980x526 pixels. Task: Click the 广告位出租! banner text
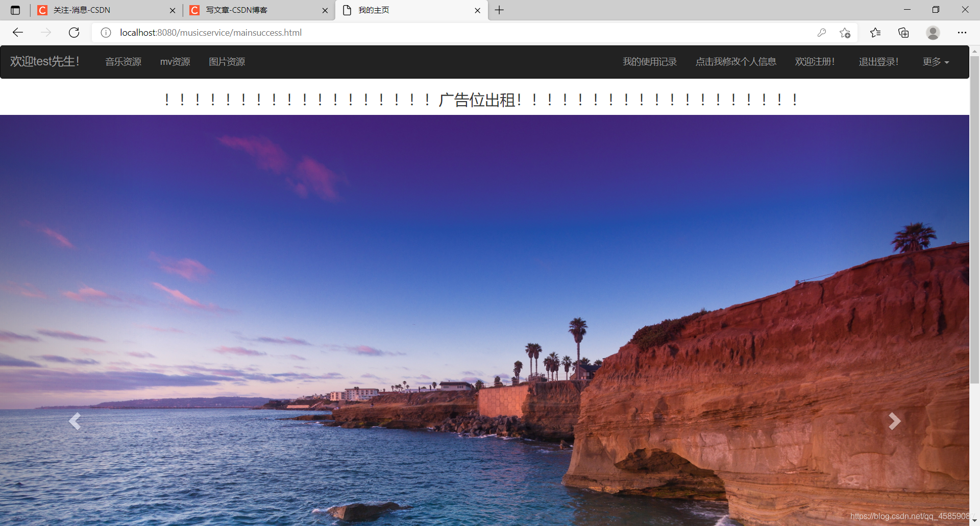[480, 100]
